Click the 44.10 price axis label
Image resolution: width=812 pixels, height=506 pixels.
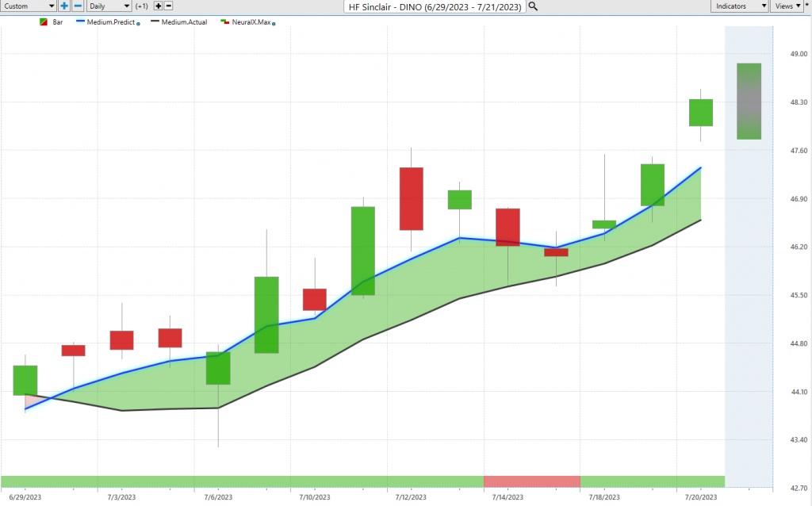pos(799,392)
